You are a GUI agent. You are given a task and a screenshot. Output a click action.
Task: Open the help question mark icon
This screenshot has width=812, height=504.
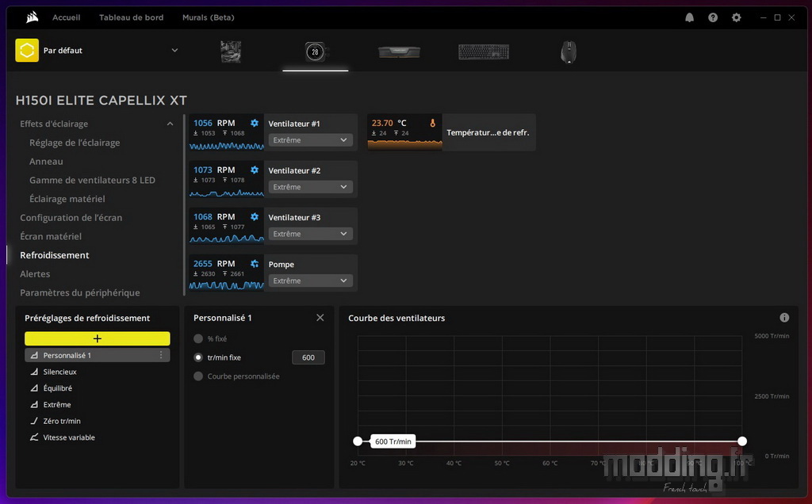(x=713, y=17)
